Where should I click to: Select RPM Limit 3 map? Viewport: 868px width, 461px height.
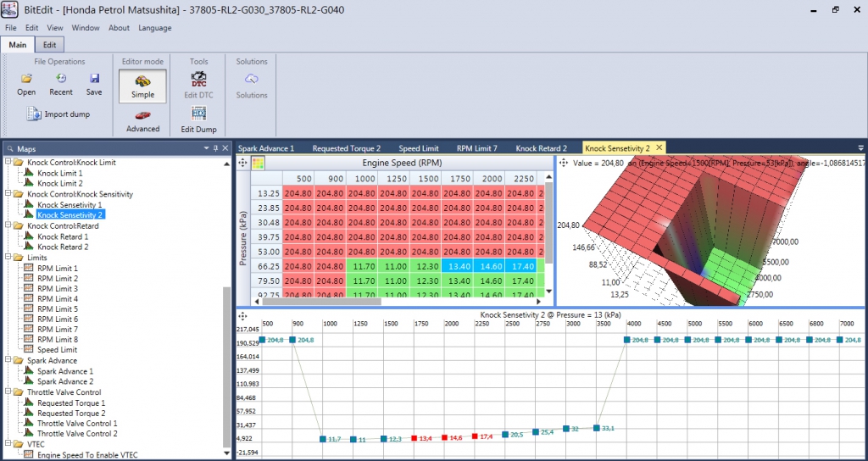pyautogui.click(x=58, y=288)
